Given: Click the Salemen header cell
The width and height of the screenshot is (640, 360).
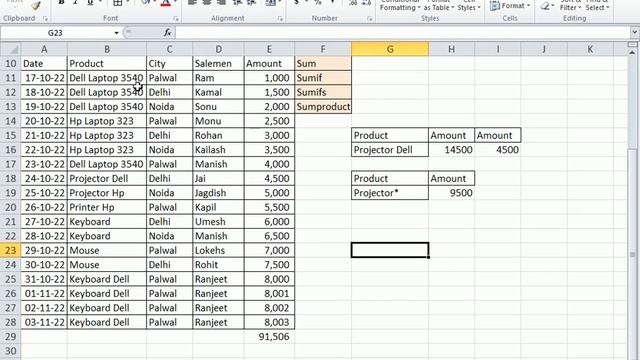Looking at the screenshot, I should (x=218, y=64).
